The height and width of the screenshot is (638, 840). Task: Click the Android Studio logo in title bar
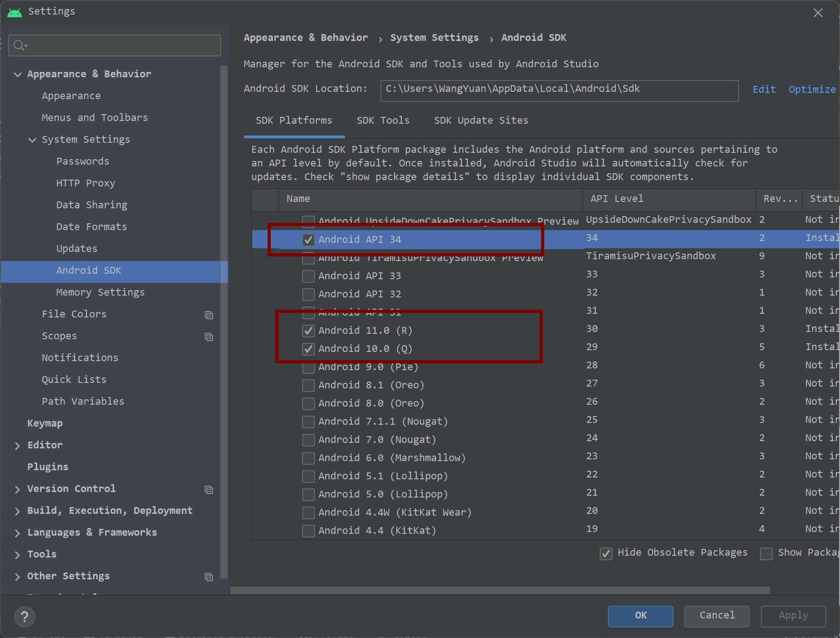tap(15, 12)
